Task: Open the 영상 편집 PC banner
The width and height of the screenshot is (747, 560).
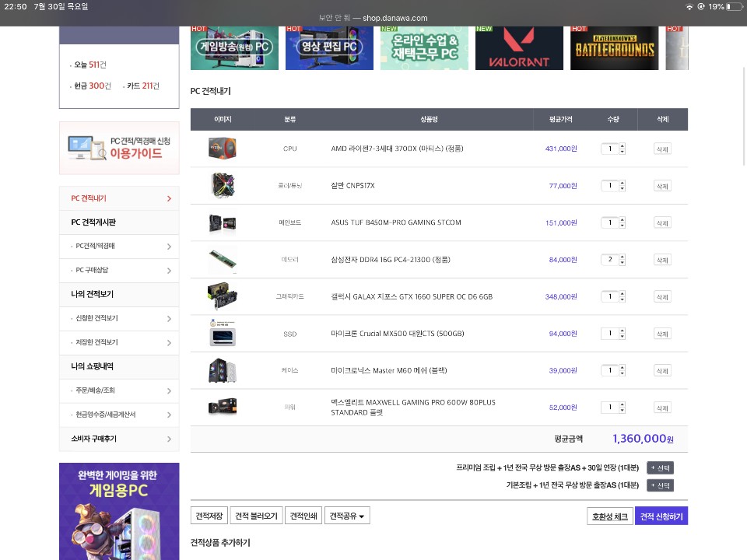Action: coord(329,47)
